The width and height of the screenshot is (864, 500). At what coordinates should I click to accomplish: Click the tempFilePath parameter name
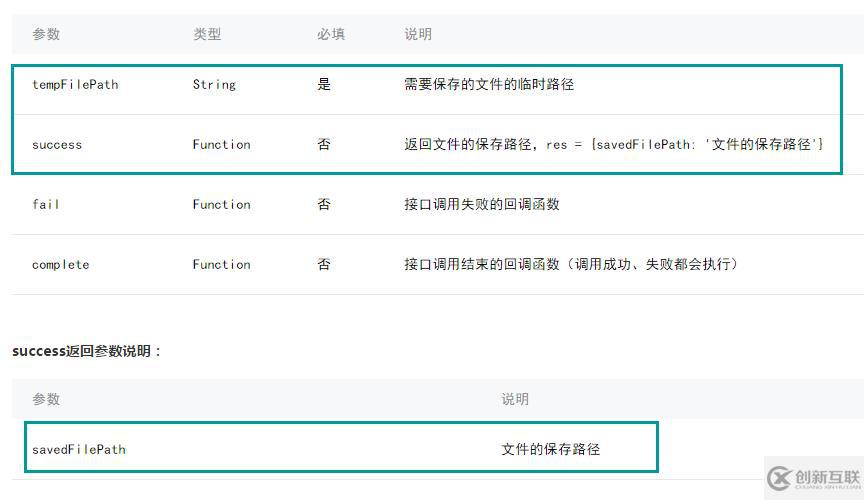pyautogui.click(x=75, y=85)
